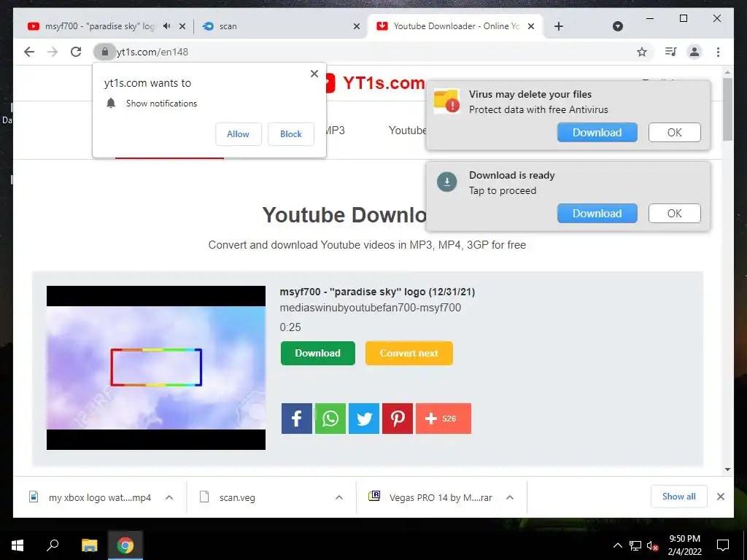Open File Explorer from the taskbar
This screenshot has height=560, width=747.
[89, 545]
